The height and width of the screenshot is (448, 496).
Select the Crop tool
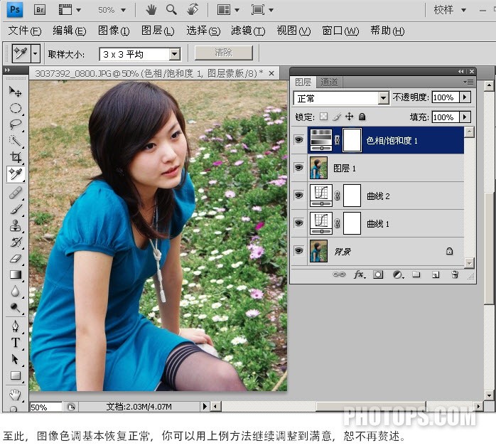pos(15,157)
